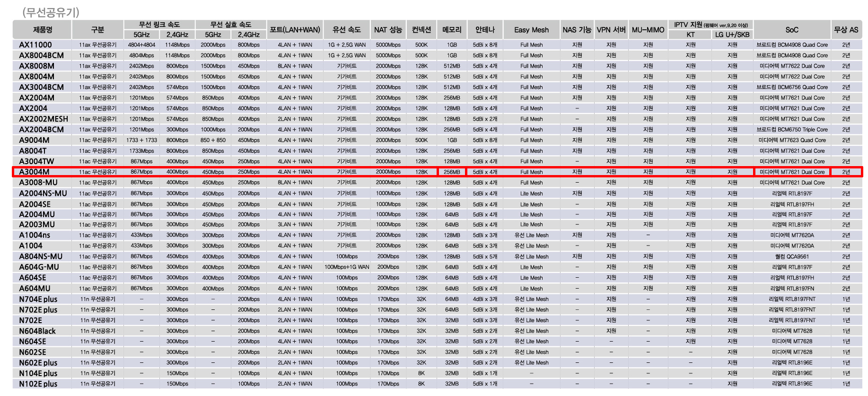Click 미디어텍 MT7621 Dual Core in A3004M row
The height and width of the screenshot is (396, 868).
792,172
